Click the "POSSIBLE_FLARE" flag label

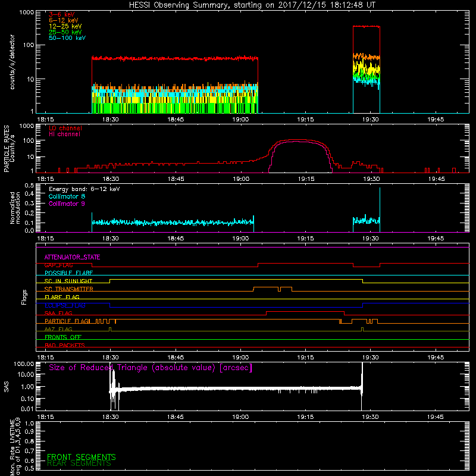point(68,273)
